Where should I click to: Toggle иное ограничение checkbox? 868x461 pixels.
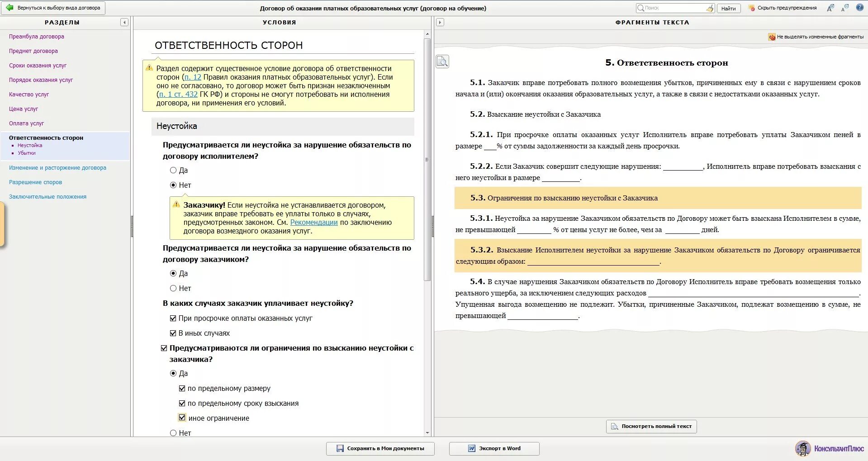182,418
